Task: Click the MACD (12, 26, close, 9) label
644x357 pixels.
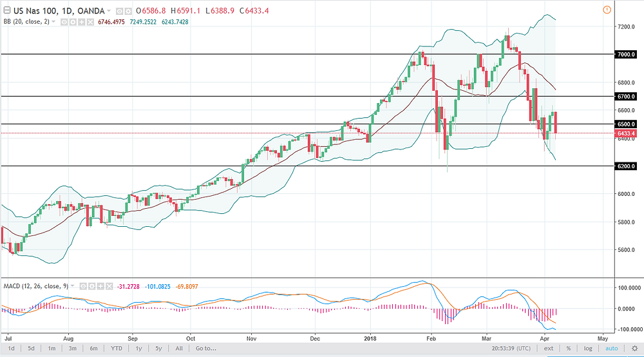Action: 36,286
